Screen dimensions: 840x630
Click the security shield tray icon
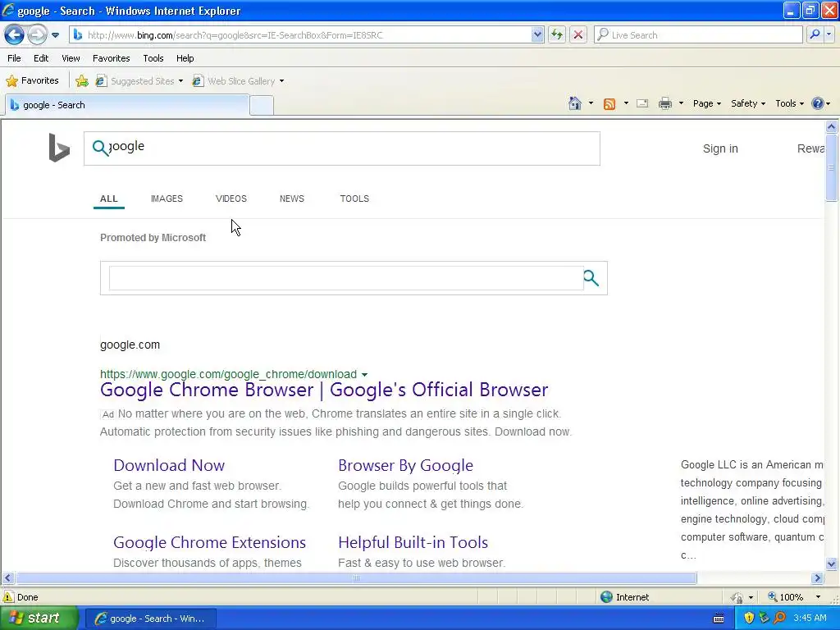coord(749,619)
